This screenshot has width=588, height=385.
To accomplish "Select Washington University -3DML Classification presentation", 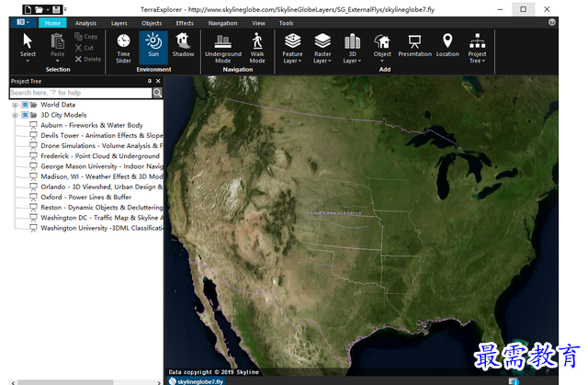I will [102, 228].
